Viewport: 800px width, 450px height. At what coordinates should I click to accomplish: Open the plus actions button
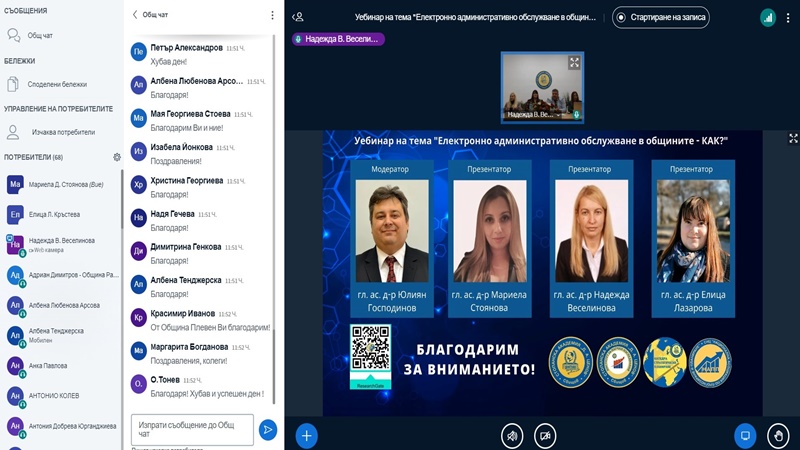[x=307, y=436]
